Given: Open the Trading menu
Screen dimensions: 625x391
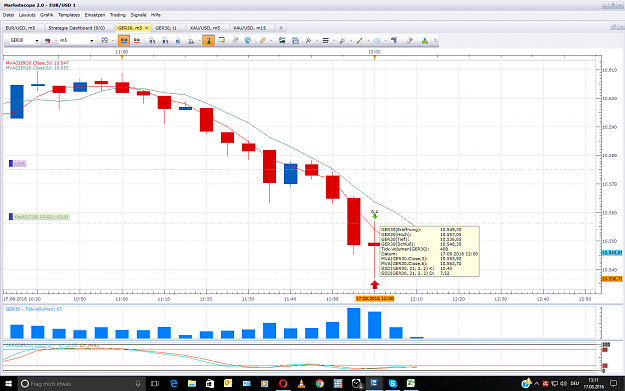Looking at the screenshot, I should point(118,15).
